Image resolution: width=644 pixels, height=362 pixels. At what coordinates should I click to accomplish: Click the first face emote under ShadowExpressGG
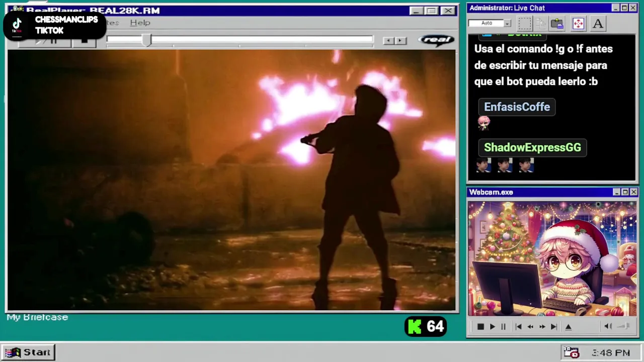pos(484,165)
